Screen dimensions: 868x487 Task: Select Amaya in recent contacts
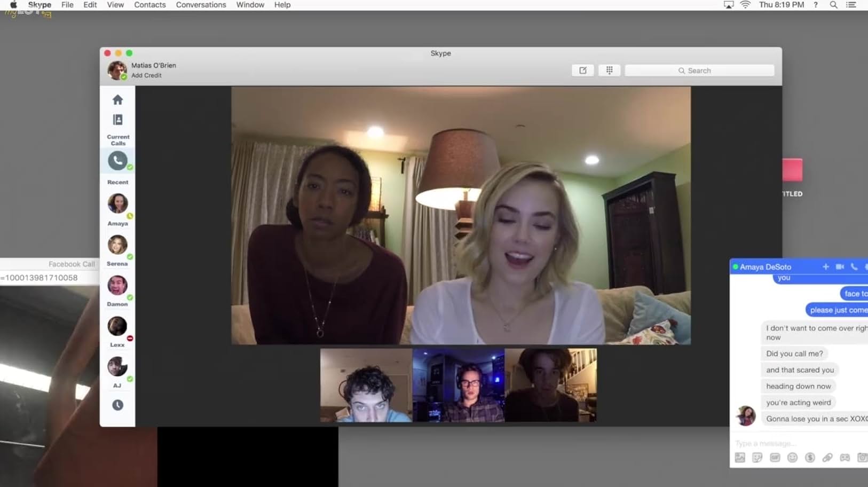[117, 204]
